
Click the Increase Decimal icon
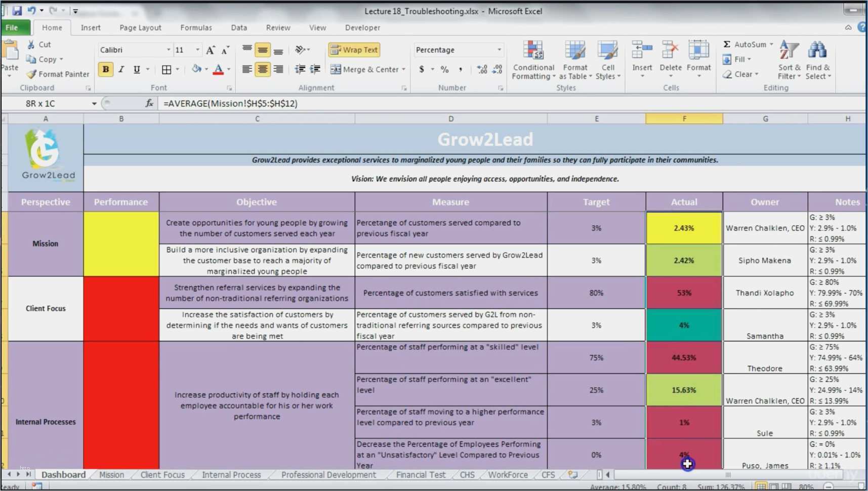(x=482, y=69)
